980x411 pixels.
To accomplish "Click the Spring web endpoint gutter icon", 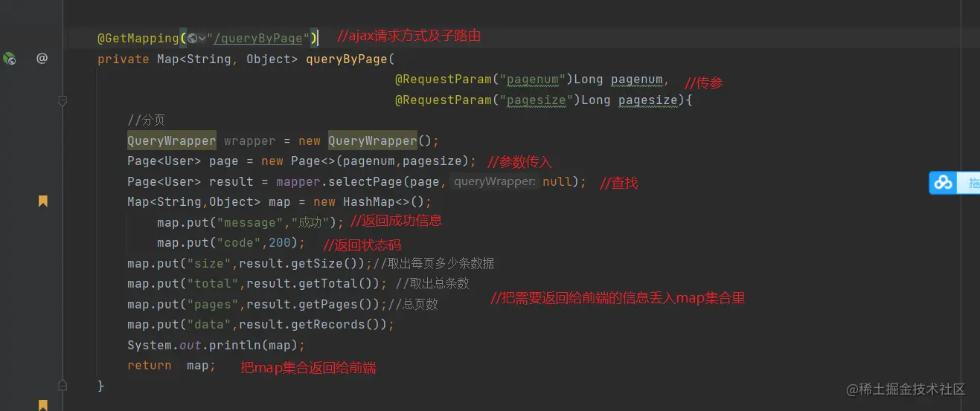I will (x=9, y=59).
